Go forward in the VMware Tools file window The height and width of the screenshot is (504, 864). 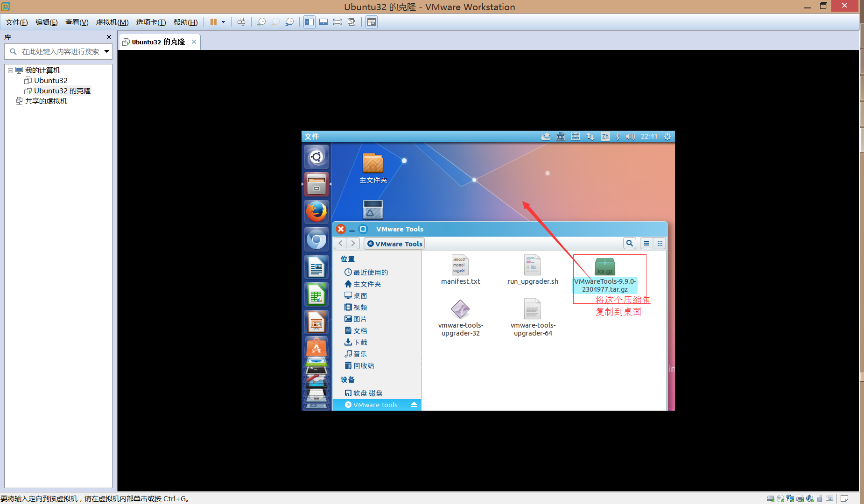click(x=353, y=243)
